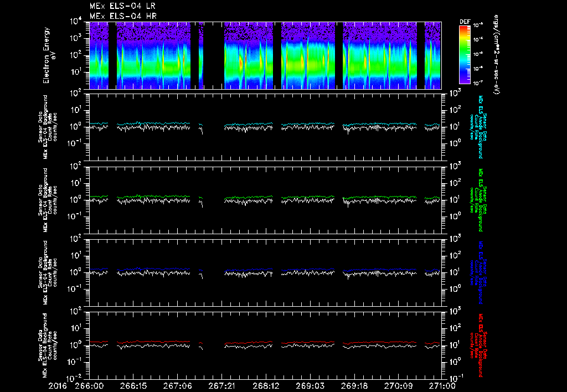Select the "Electron Energy eV" axis label
The image size is (567, 392).
[48, 55]
